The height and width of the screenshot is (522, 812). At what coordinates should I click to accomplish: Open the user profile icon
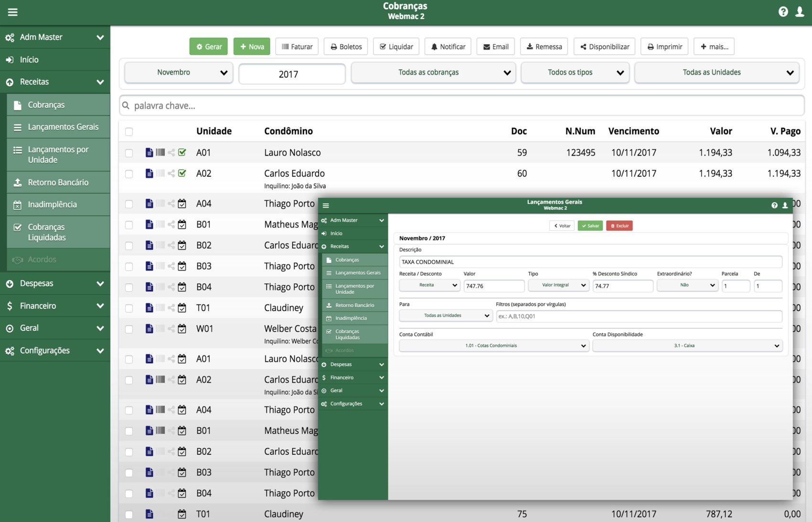pyautogui.click(x=800, y=12)
